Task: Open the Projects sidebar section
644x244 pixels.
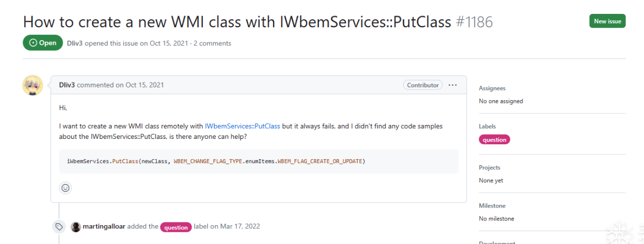Action: (x=489, y=168)
